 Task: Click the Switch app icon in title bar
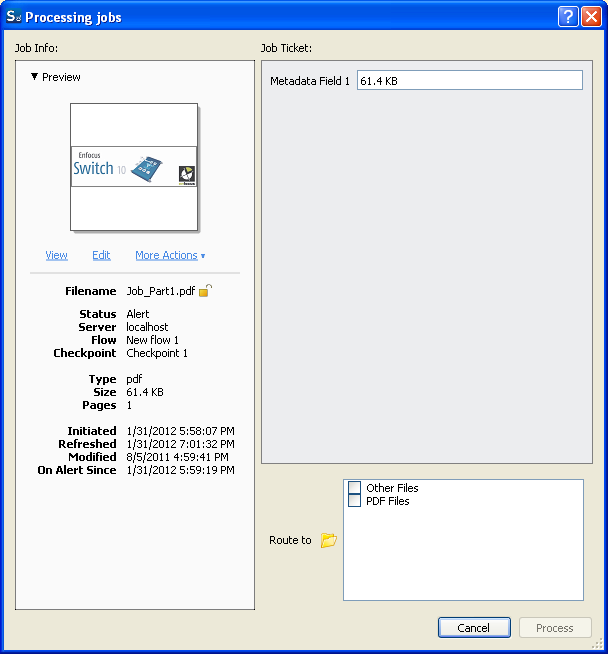(13, 16)
